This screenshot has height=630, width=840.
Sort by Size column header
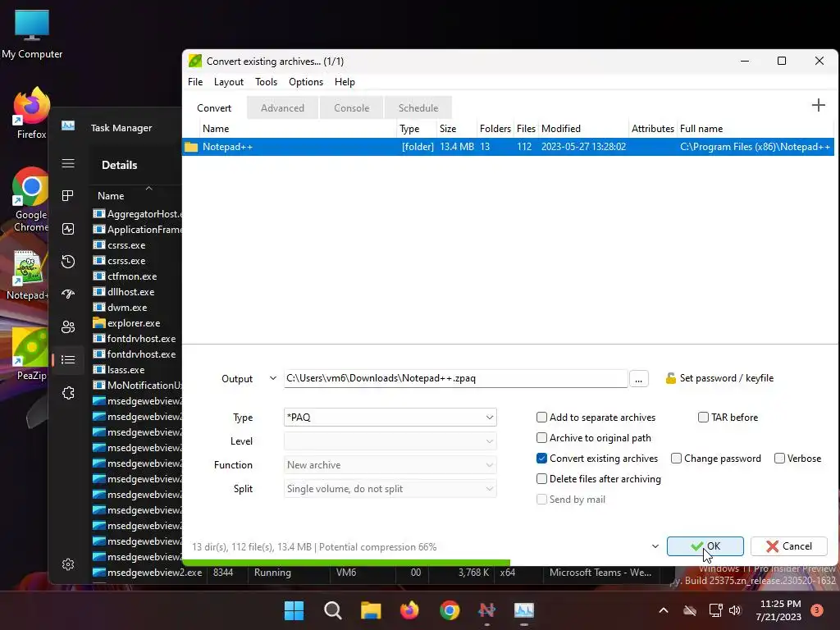tap(456, 129)
